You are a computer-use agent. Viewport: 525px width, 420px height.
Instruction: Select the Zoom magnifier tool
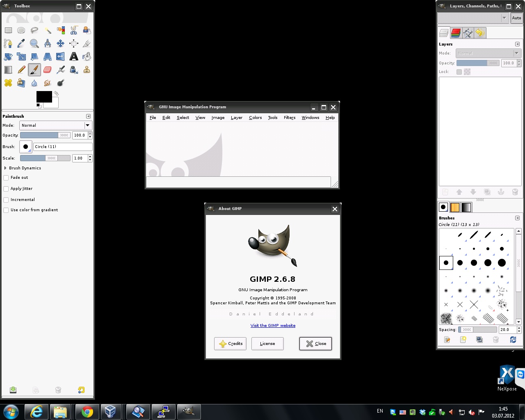coord(34,43)
